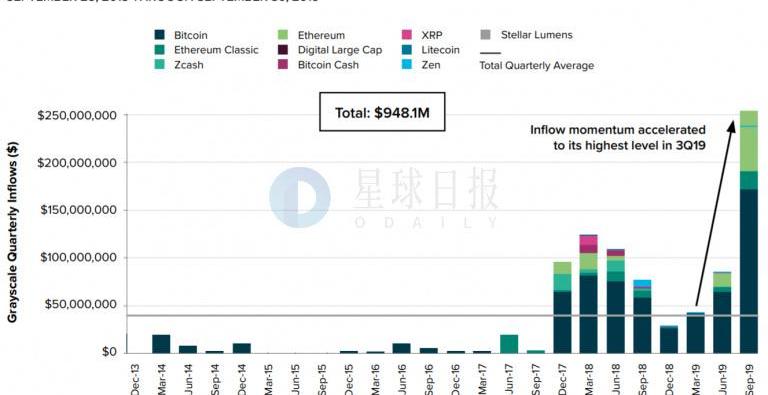Select the Ethereum Classic legend entry

point(206,50)
